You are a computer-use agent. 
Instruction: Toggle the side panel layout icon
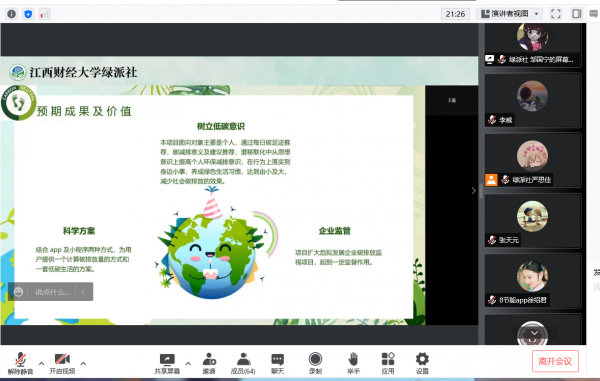point(576,14)
